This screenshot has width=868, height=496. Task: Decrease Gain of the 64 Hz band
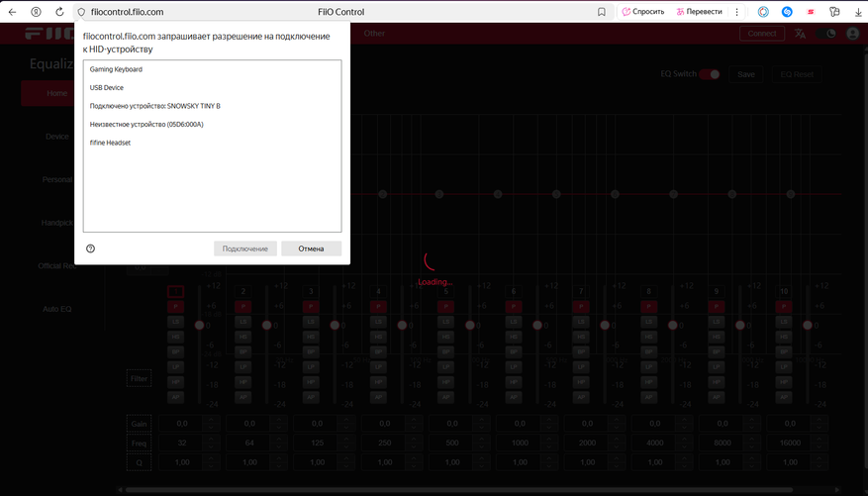[278, 428]
